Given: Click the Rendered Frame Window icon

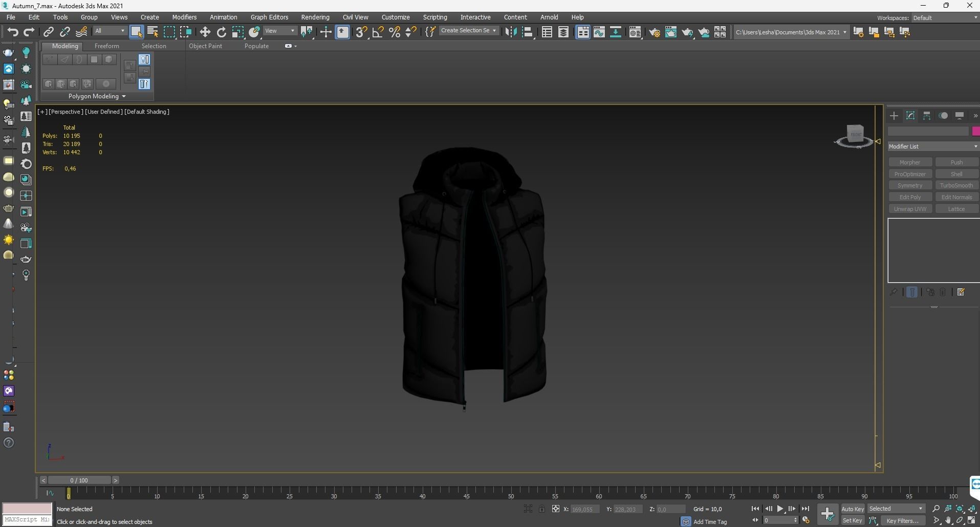Looking at the screenshot, I should (x=671, y=32).
